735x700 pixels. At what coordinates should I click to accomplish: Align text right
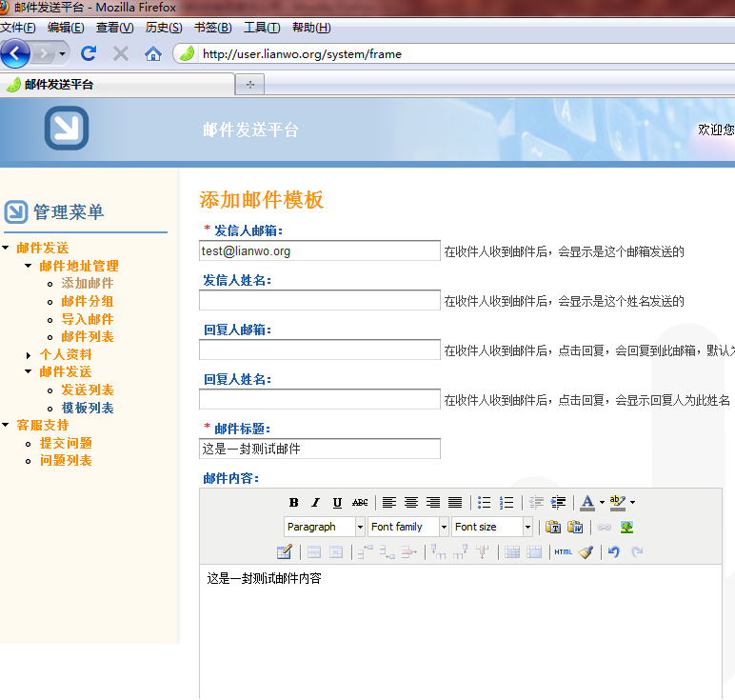(x=433, y=503)
